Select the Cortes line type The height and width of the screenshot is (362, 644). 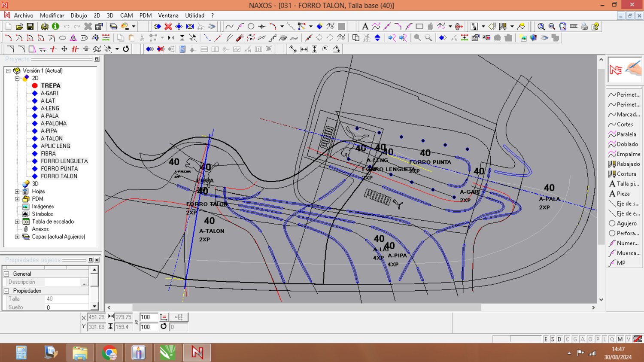pyautogui.click(x=621, y=125)
